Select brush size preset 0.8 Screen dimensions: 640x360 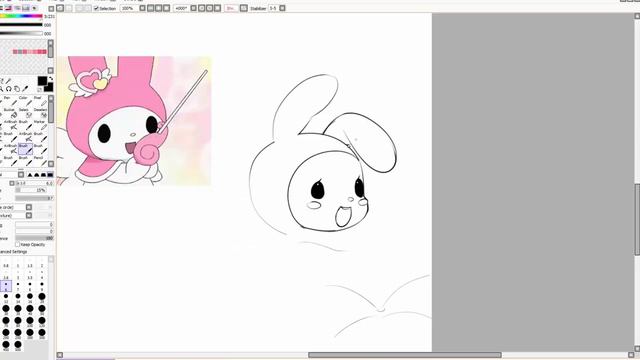click(x=6, y=262)
